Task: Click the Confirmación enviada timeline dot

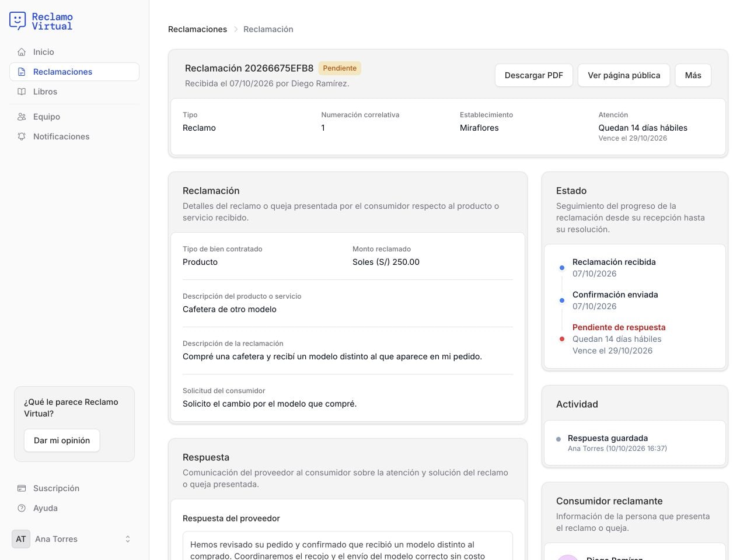Action: (x=562, y=300)
